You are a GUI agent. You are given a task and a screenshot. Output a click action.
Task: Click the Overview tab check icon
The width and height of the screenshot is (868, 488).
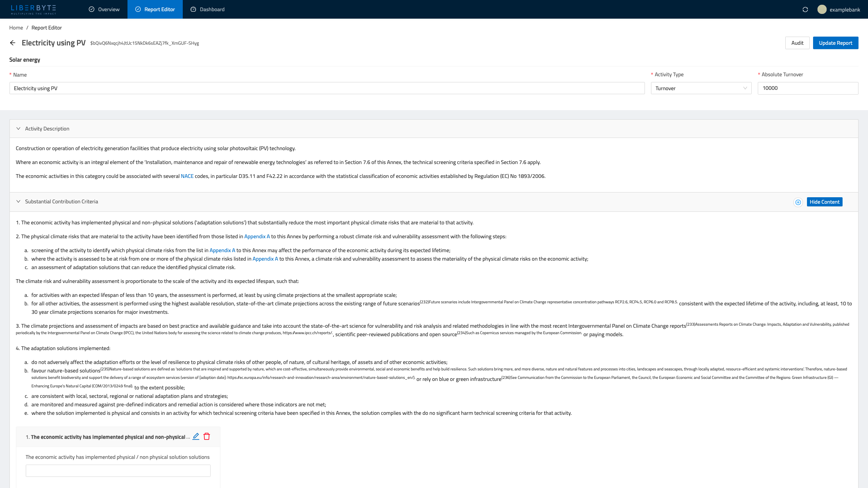(92, 9)
